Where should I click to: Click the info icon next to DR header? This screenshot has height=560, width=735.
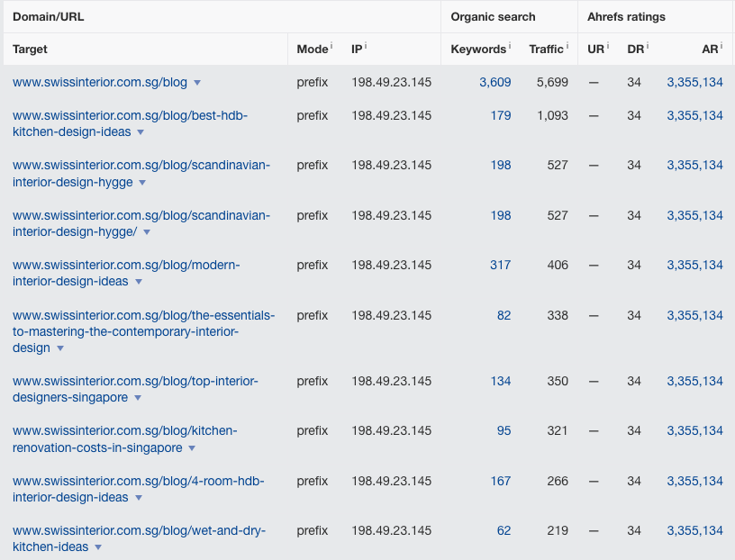pos(648,46)
